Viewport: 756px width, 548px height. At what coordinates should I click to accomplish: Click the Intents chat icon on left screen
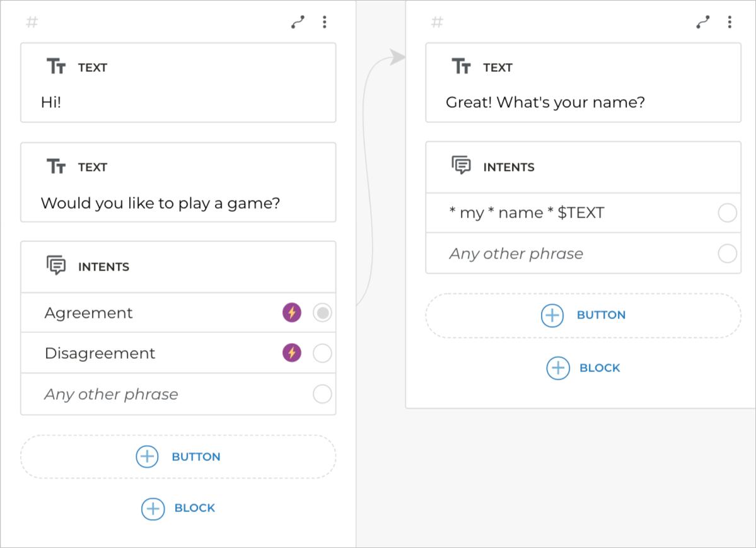point(56,266)
